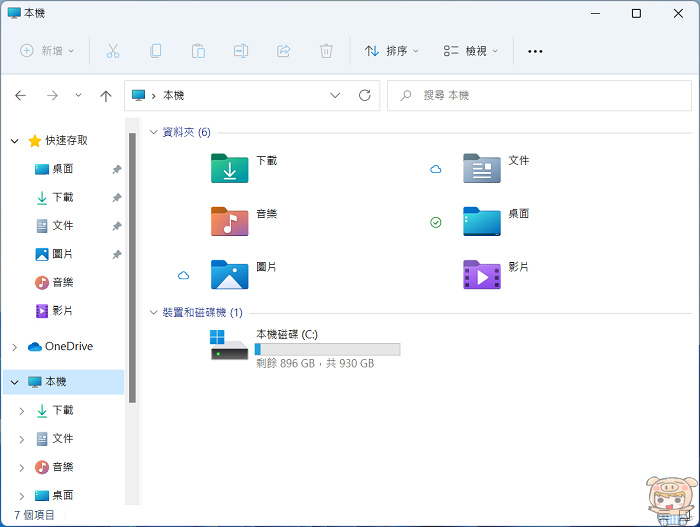Click the Share icon in toolbar
700x527 pixels.
[x=283, y=50]
